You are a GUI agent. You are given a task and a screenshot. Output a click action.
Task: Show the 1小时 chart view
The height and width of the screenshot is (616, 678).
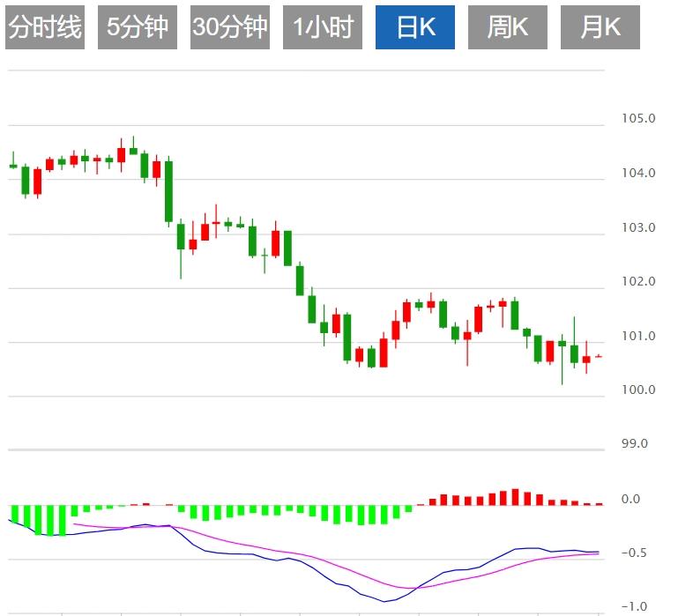(x=323, y=27)
